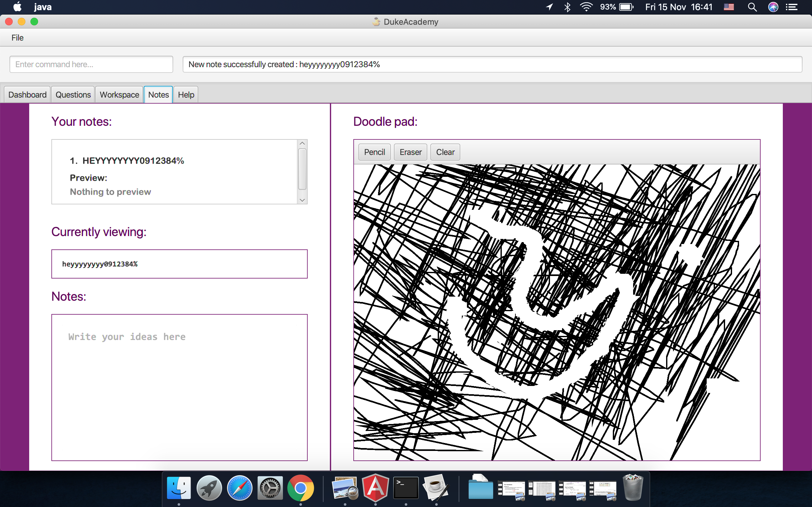Go to the Questions tab
This screenshot has height=507, width=812.
point(73,95)
